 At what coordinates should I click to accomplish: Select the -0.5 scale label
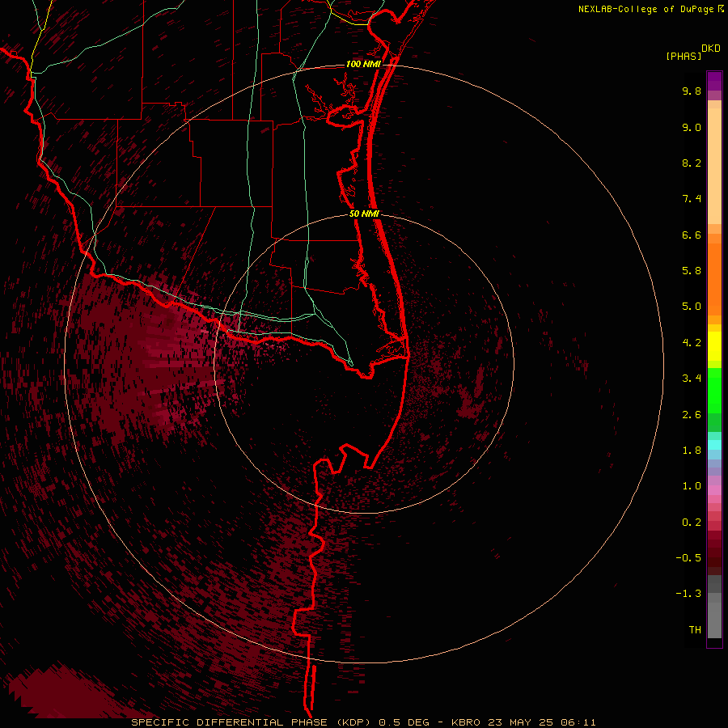(x=688, y=558)
